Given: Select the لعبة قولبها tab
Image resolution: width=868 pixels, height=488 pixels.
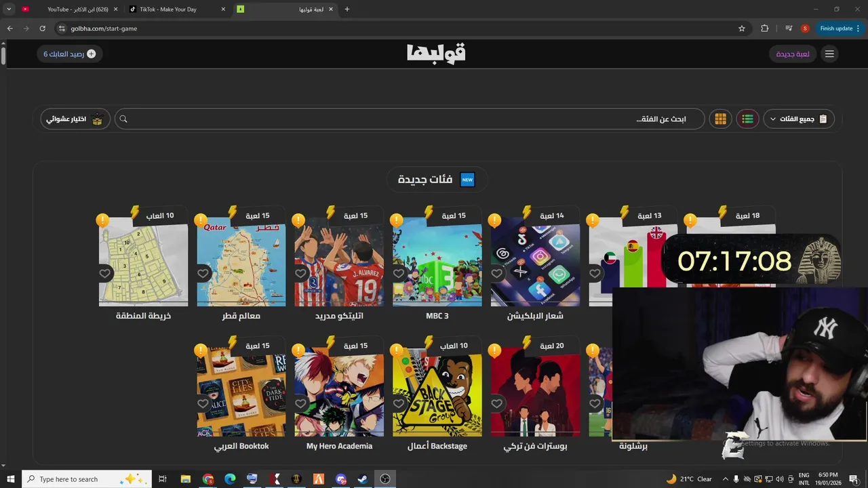Looking at the screenshot, I should [285, 9].
